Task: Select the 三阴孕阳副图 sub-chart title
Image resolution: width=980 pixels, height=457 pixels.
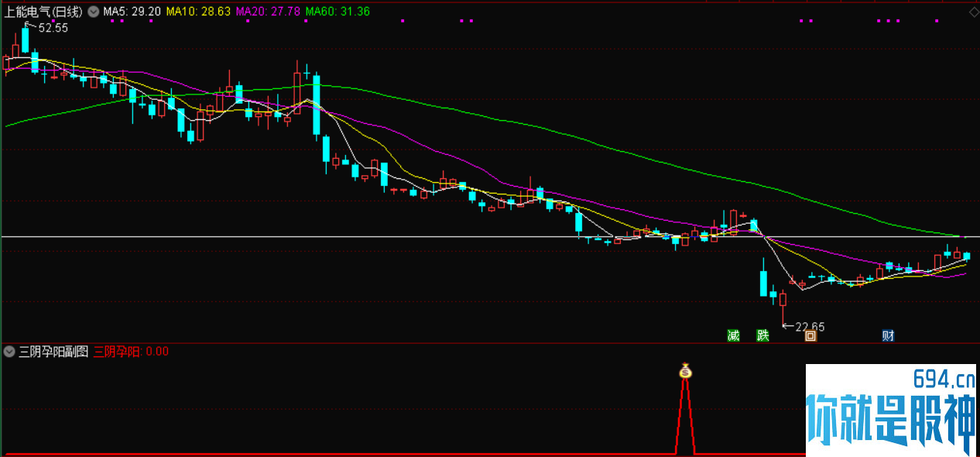Action: pyautogui.click(x=53, y=351)
